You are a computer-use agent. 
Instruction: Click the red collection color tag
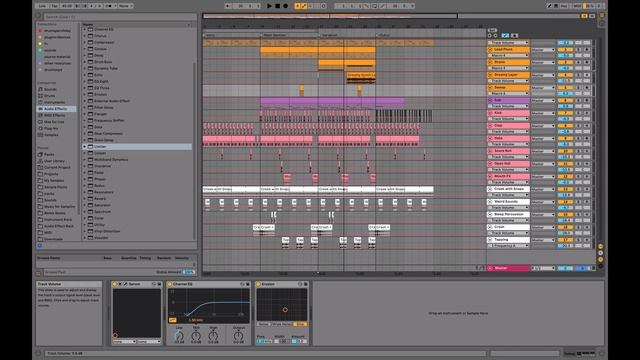(x=40, y=31)
